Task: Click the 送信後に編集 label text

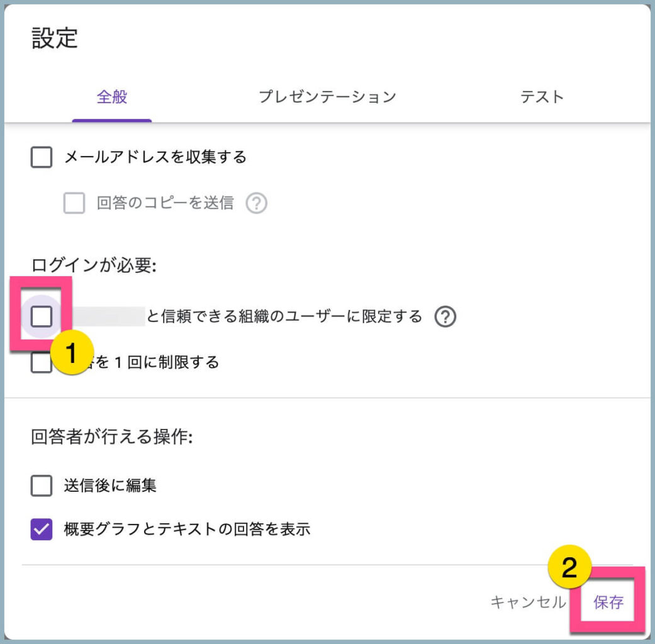Action: pos(110,486)
